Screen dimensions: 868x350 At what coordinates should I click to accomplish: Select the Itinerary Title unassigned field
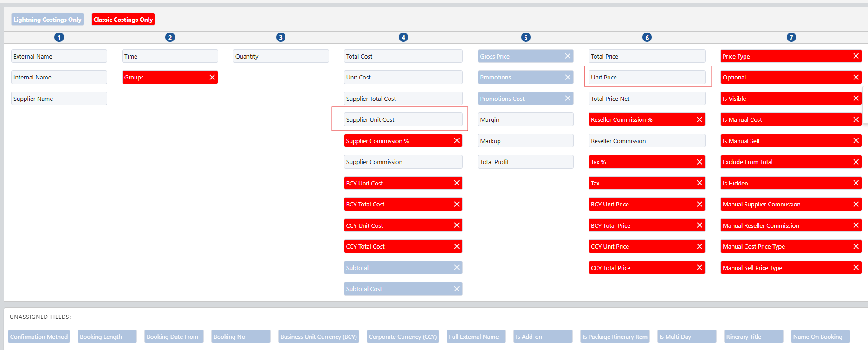753,337
